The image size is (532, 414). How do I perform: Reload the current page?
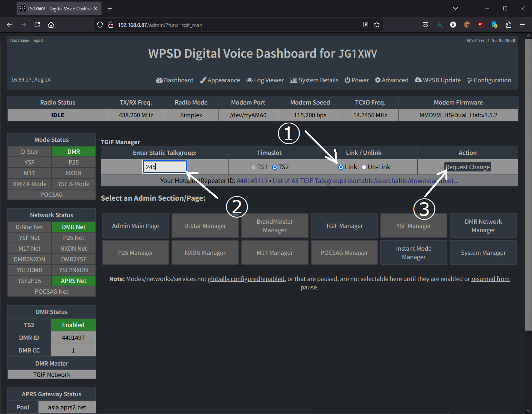click(37, 25)
